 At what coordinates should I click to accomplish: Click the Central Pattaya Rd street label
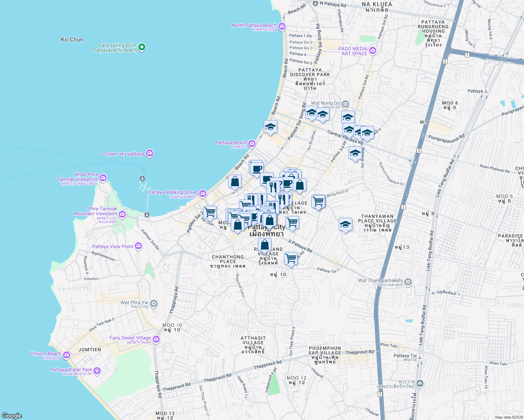[345, 138]
